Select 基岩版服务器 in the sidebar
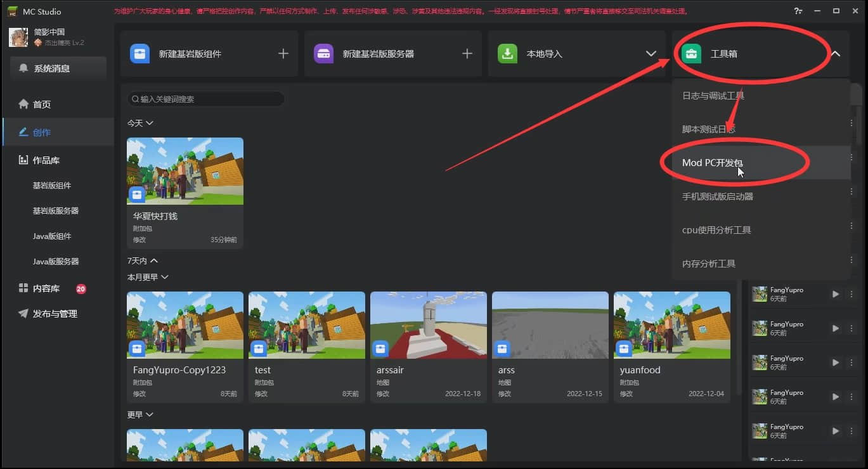Screen dimensions: 868x469 click(56, 210)
